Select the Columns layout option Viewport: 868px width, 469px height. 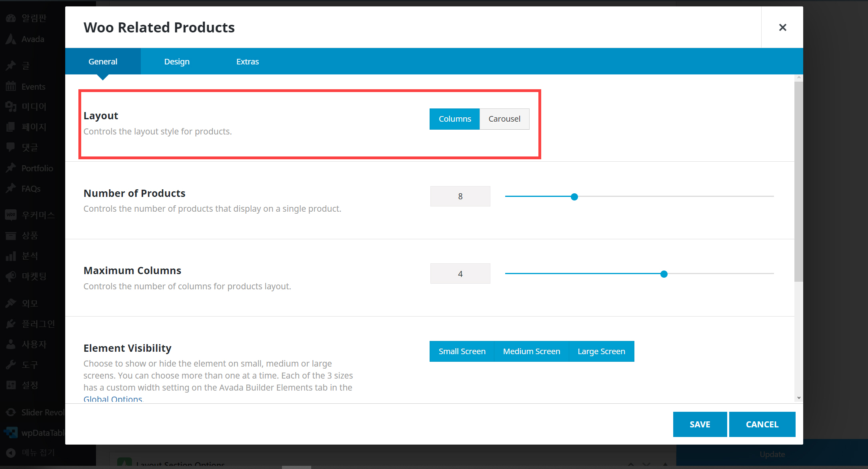click(x=454, y=119)
